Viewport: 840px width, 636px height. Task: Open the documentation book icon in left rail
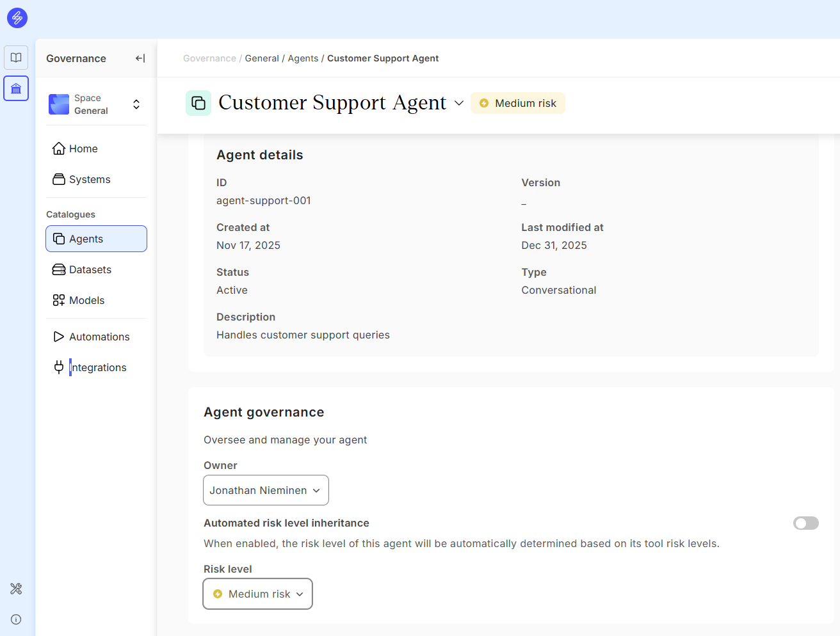16,58
